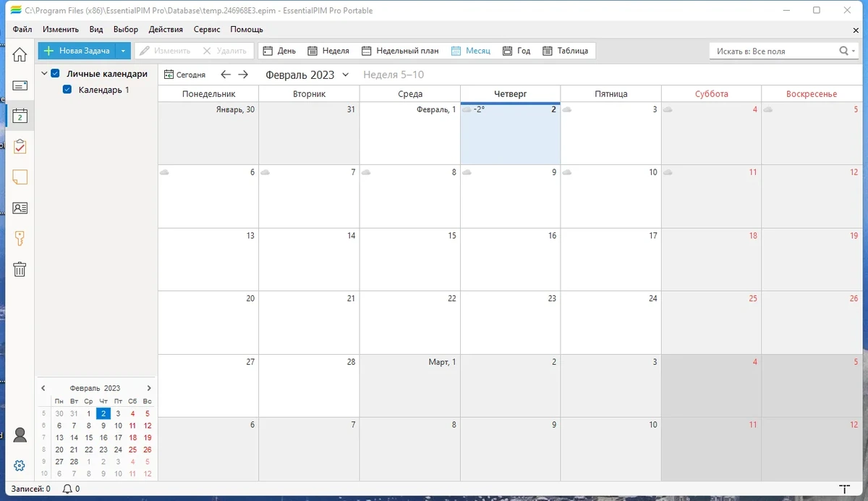Click the mini calendar previous month arrow
868x501 pixels.
click(43, 388)
